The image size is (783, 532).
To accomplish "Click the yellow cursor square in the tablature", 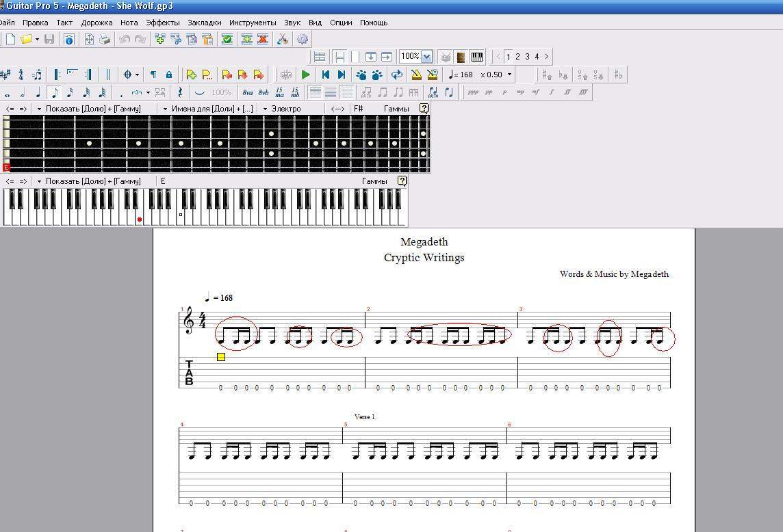I will pos(221,357).
